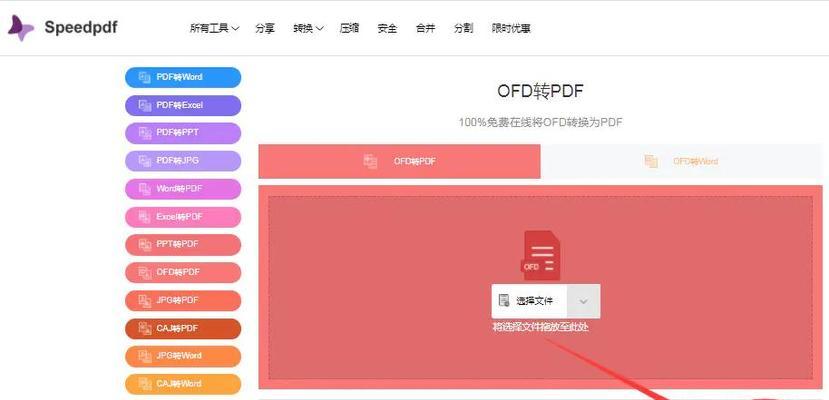Click the Speedpdf butterfly logo icon
This screenshot has width=829, height=400.
pos(21,27)
